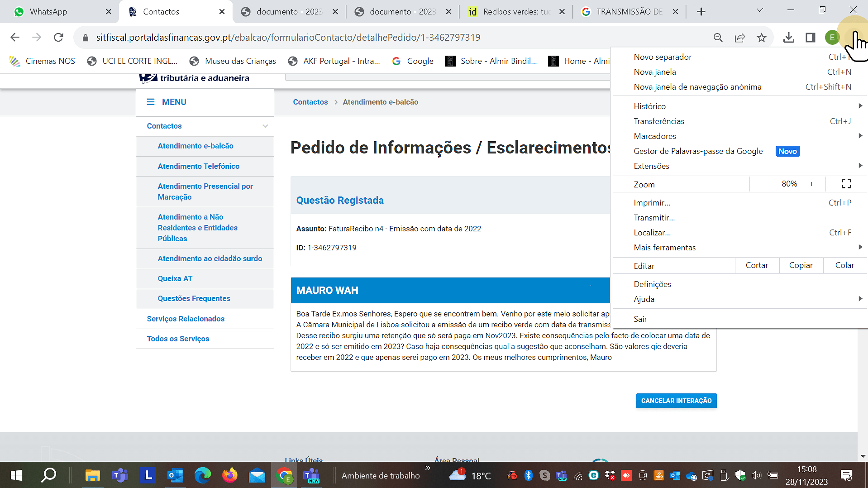868x488 pixels.
Task: Open File Explorer from the taskbar
Action: (92, 475)
